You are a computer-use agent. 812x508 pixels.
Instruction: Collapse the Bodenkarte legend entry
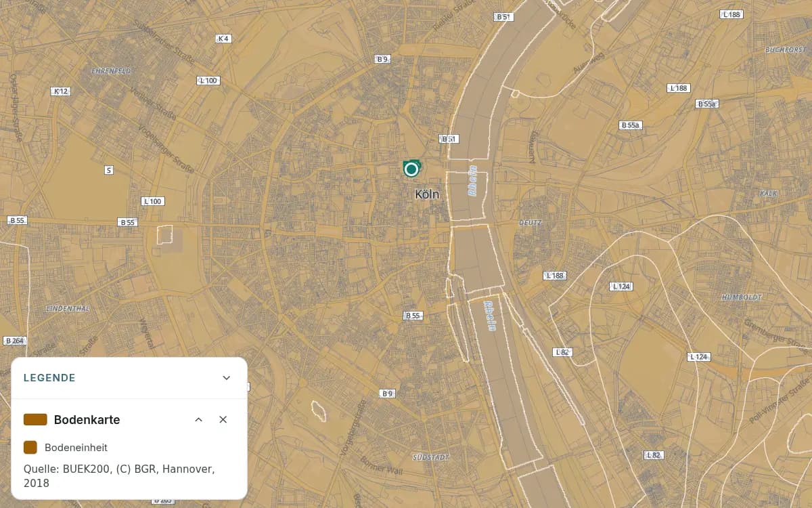[199, 420]
